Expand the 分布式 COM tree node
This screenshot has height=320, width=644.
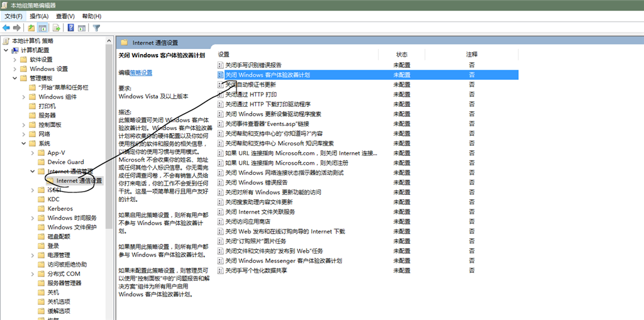click(33, 273)
